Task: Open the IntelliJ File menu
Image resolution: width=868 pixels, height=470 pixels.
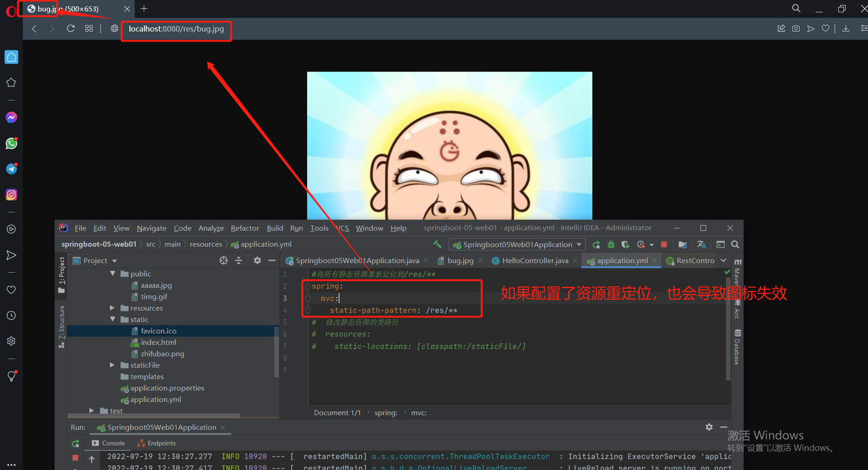Action: [x=80, y=228]
